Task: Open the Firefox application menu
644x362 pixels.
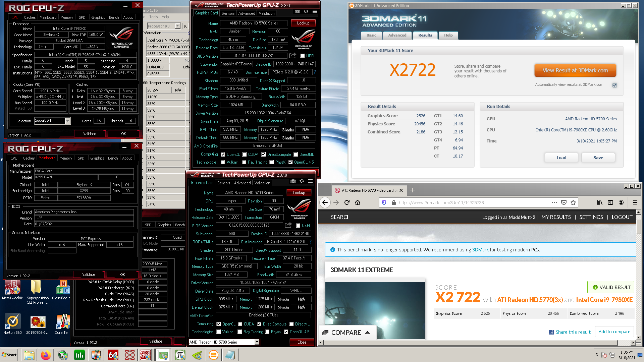Action: (635, 202)
